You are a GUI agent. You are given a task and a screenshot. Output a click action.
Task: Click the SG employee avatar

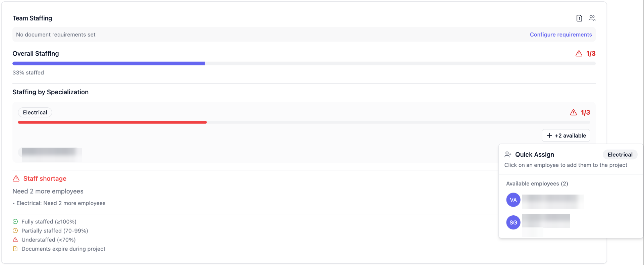(x=513, y=222)
